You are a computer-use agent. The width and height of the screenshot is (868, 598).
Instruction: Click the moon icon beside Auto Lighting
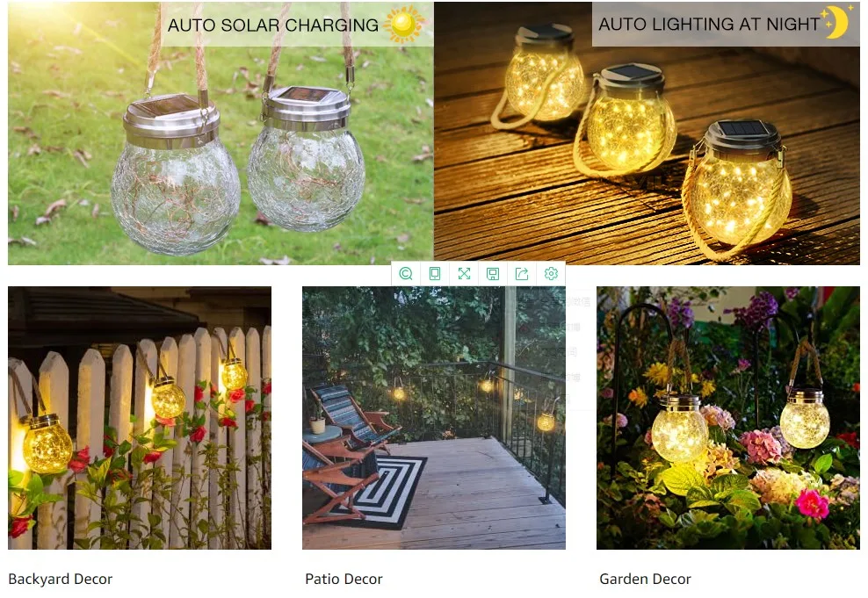[836, 23]
